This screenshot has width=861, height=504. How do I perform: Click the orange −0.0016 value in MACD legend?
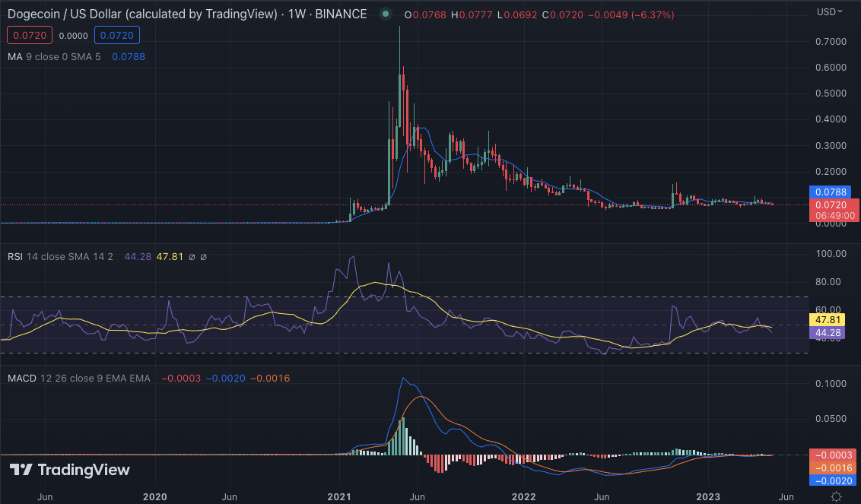270,379
